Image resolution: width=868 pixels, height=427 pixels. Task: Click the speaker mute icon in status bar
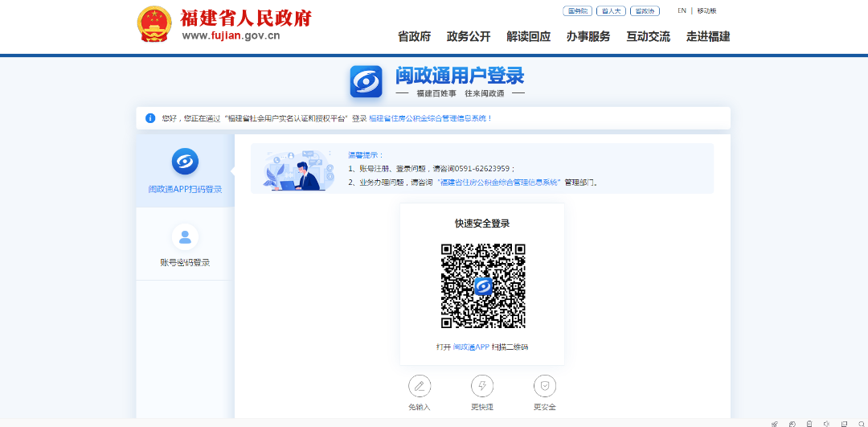826,424
